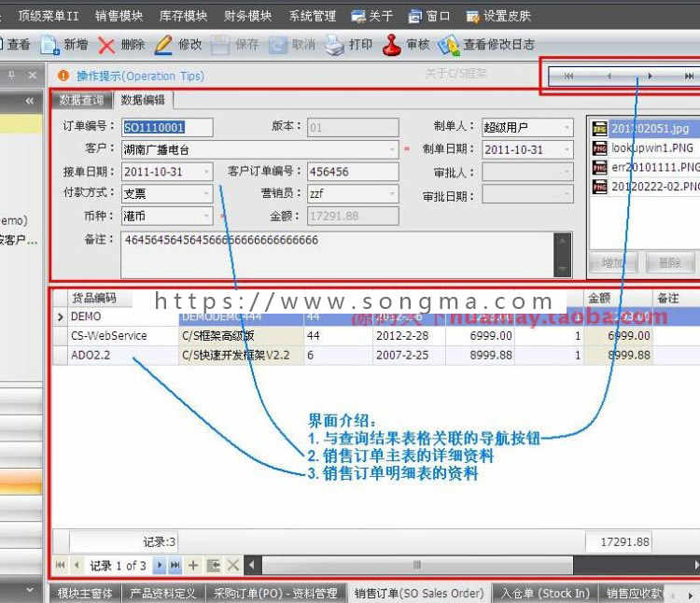Go to next record in top navigator
Viewport: 700px width, 603px height.
650,76
